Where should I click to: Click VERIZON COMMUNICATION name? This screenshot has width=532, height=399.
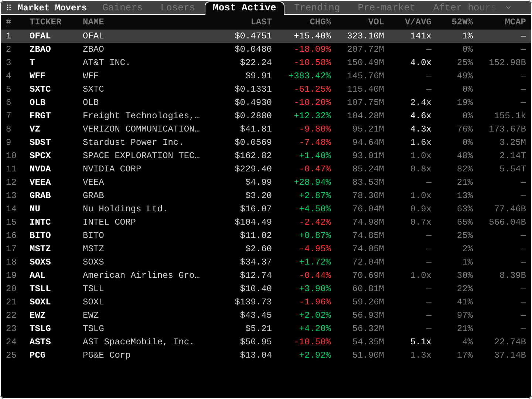141,129
